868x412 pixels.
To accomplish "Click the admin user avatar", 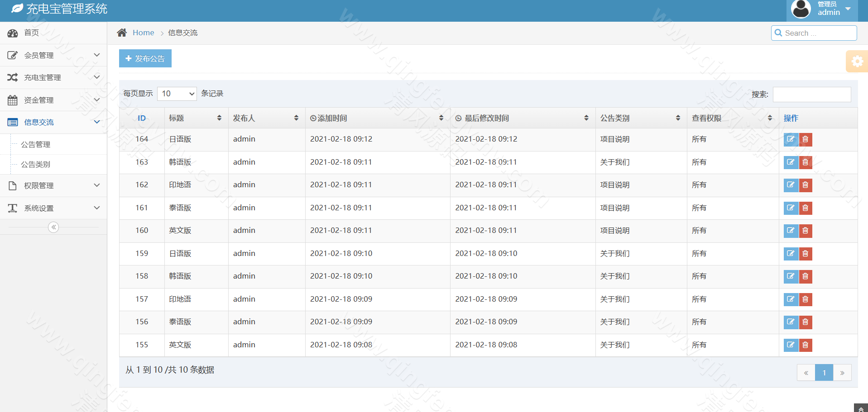I will 801,9.
